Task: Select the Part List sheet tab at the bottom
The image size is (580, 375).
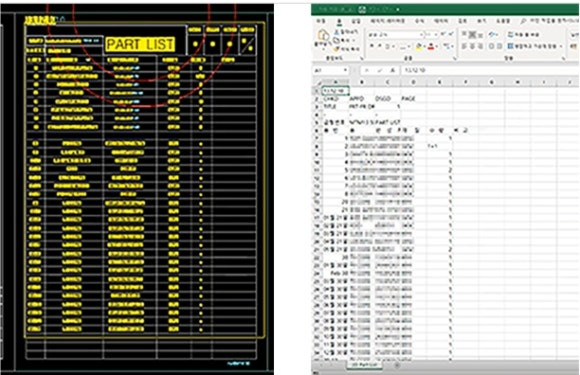Action: coord(364,365)
